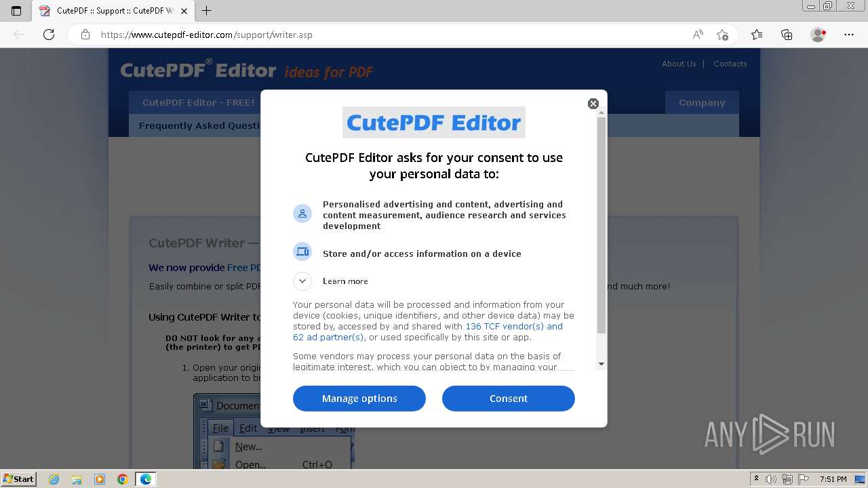Click the CutePDF Editor dialog logo

434,123
